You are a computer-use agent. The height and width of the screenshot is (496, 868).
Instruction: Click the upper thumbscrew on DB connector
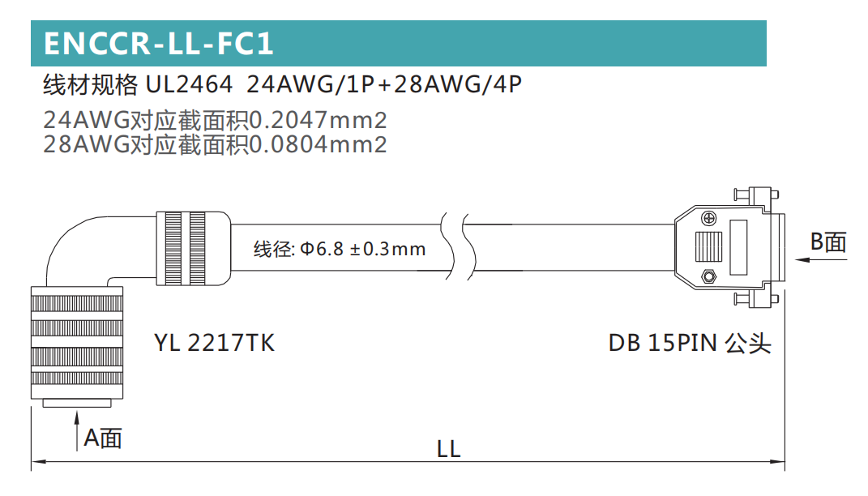pos(756,195)
